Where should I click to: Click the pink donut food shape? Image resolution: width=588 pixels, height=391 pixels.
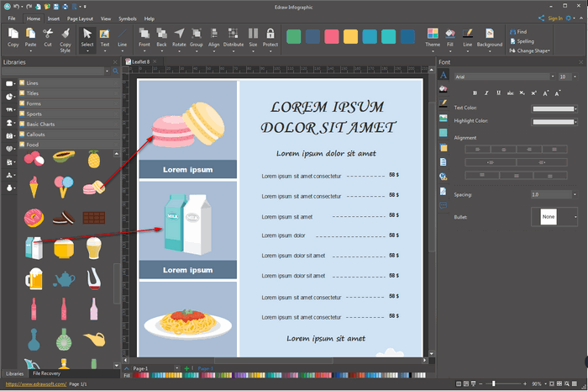34,218
